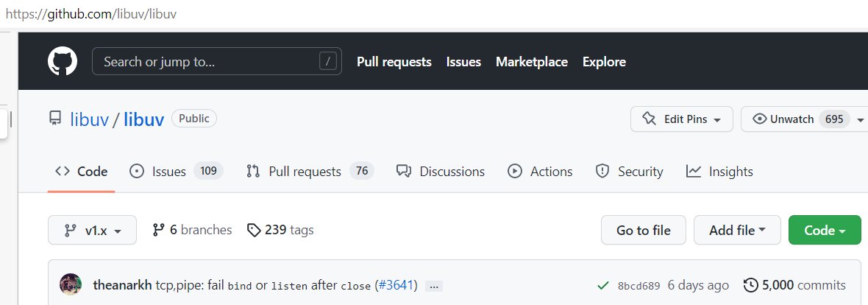Click theanarkh's avatar thumbnail
Screen dimensions: 868x305
click(71, 285)
